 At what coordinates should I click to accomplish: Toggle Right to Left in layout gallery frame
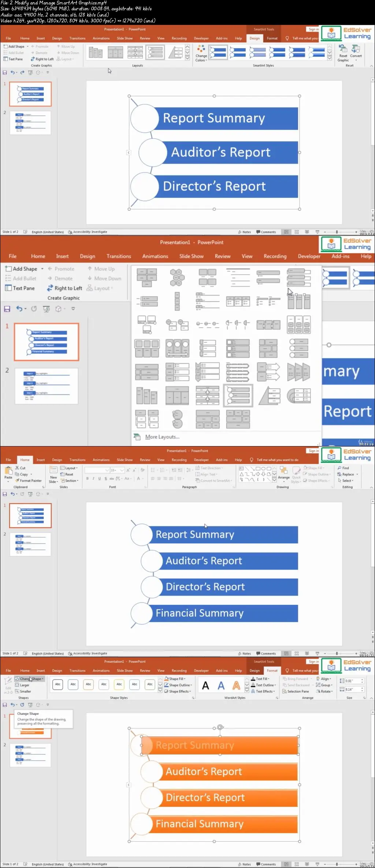65,288
